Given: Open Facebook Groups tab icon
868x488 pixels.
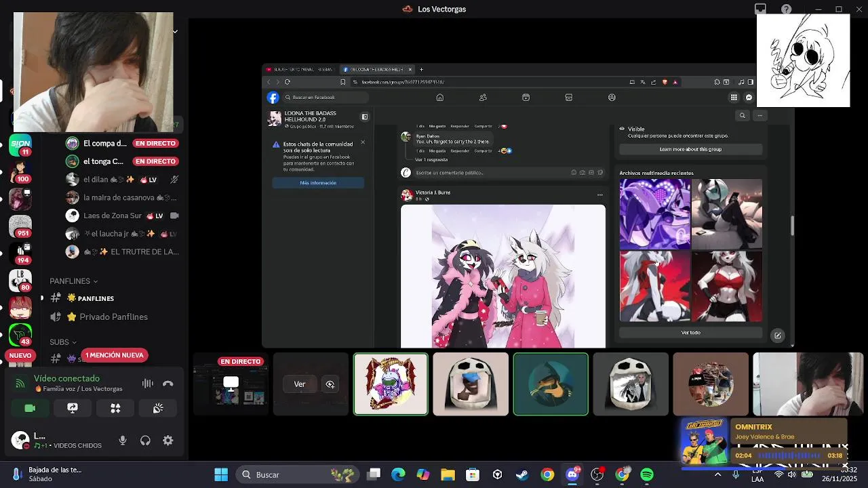Looking at the screenshot, I should (612, 98).
